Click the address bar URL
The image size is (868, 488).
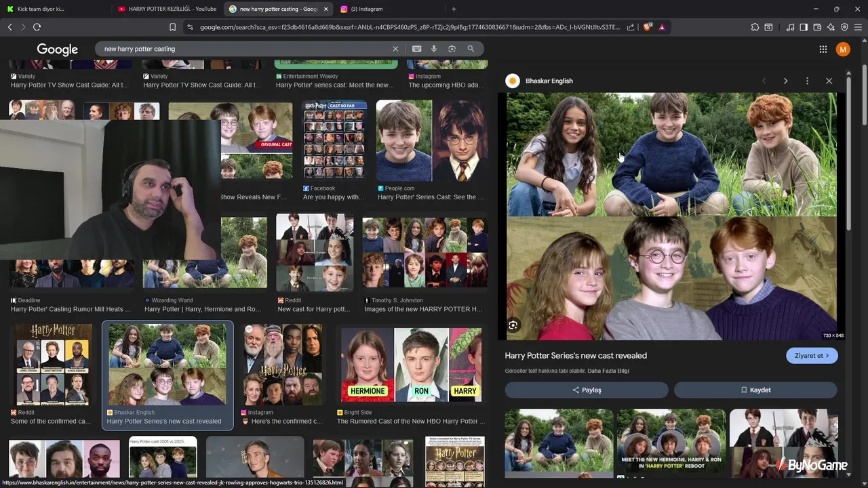click(410, 27)
